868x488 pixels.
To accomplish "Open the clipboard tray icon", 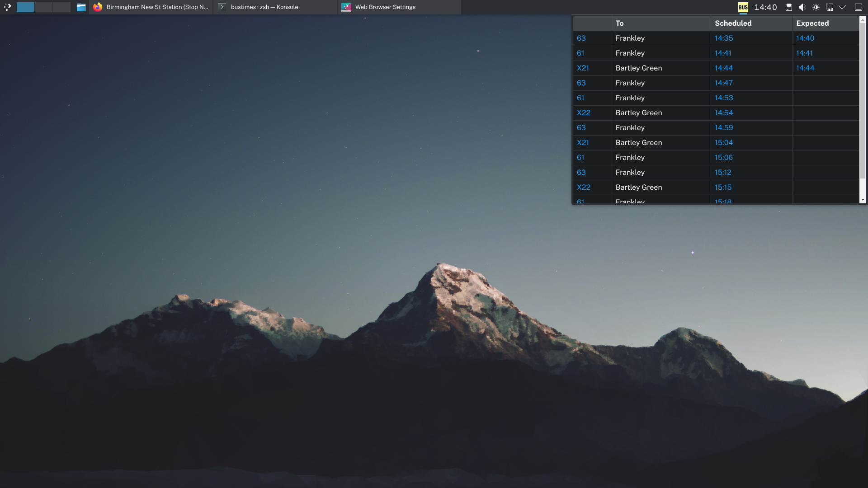I will (x=788, y=7).
